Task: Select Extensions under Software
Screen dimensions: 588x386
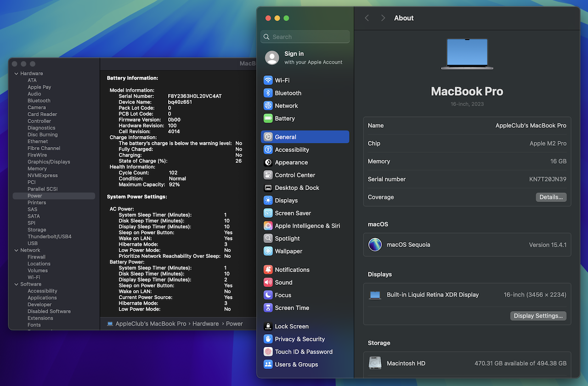Action: click(x=40, y=318)
